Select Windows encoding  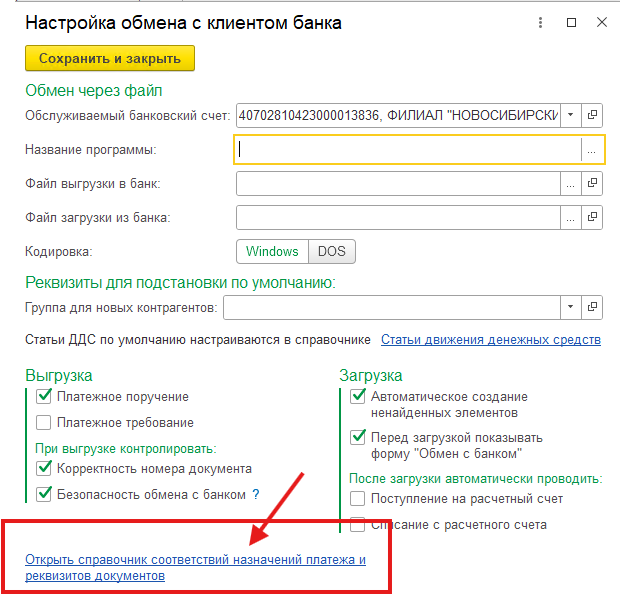click(272, 251)
